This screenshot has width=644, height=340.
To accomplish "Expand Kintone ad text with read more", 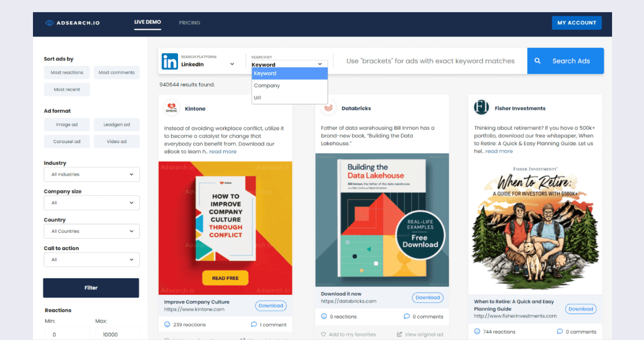I will click(x=223, y=152).
